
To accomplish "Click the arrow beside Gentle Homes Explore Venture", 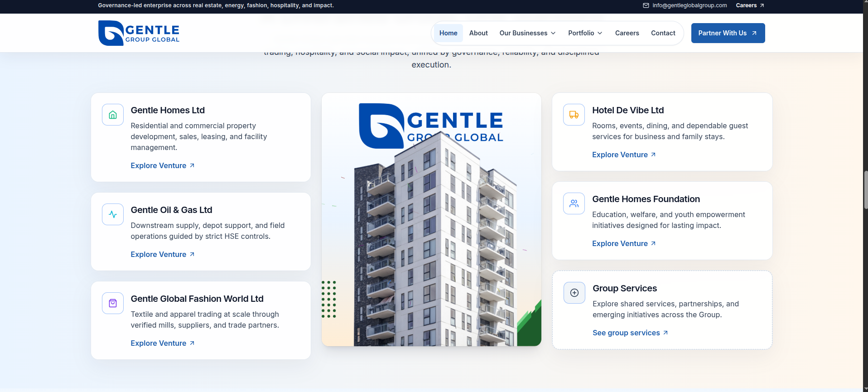I will click(192, 165).
